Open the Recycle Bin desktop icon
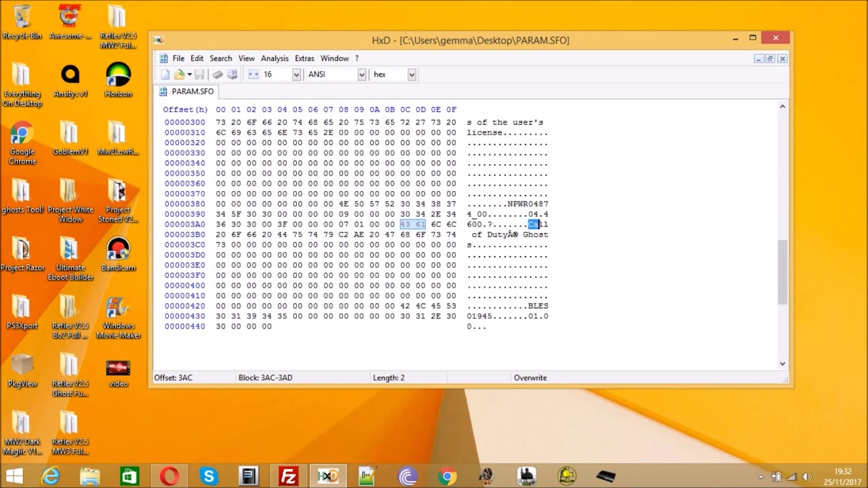 22,22
